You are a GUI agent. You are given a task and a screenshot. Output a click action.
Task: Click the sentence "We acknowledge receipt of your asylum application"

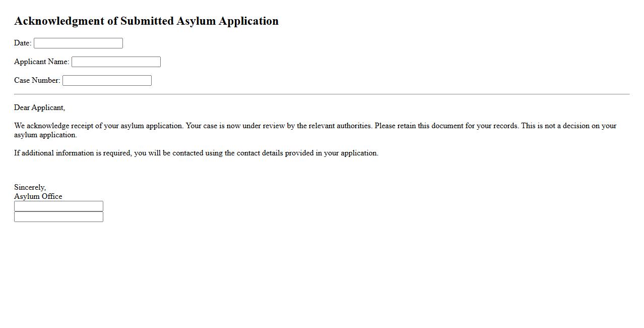(x=98, y=126)
